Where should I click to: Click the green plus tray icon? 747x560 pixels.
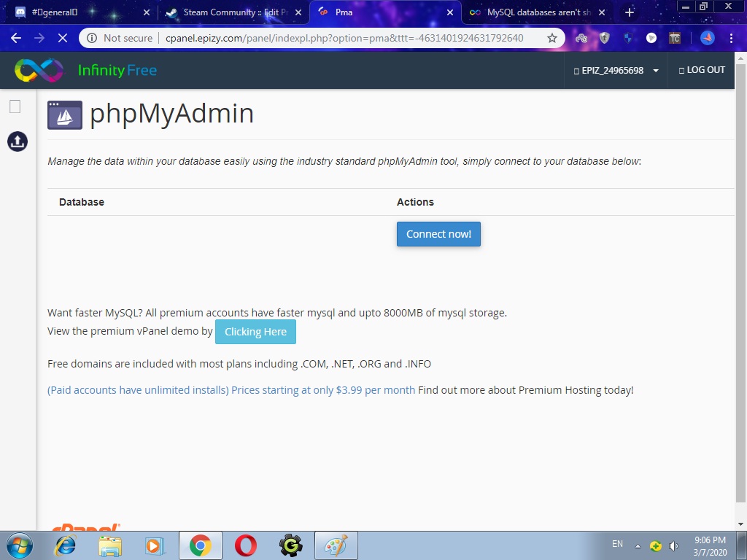[x=656, y=546]
